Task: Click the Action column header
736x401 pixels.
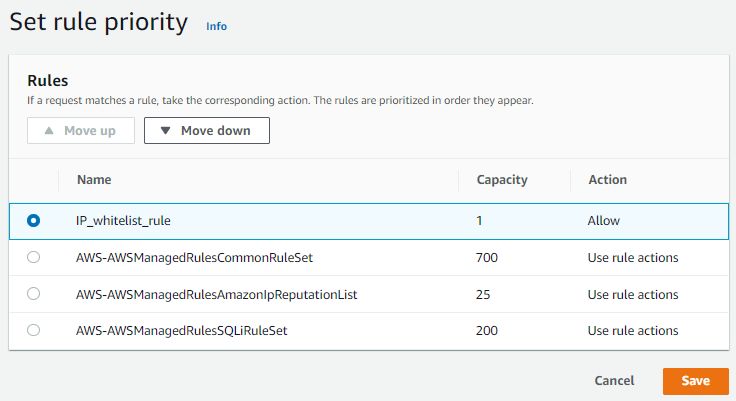Action: tap(607, 180)
